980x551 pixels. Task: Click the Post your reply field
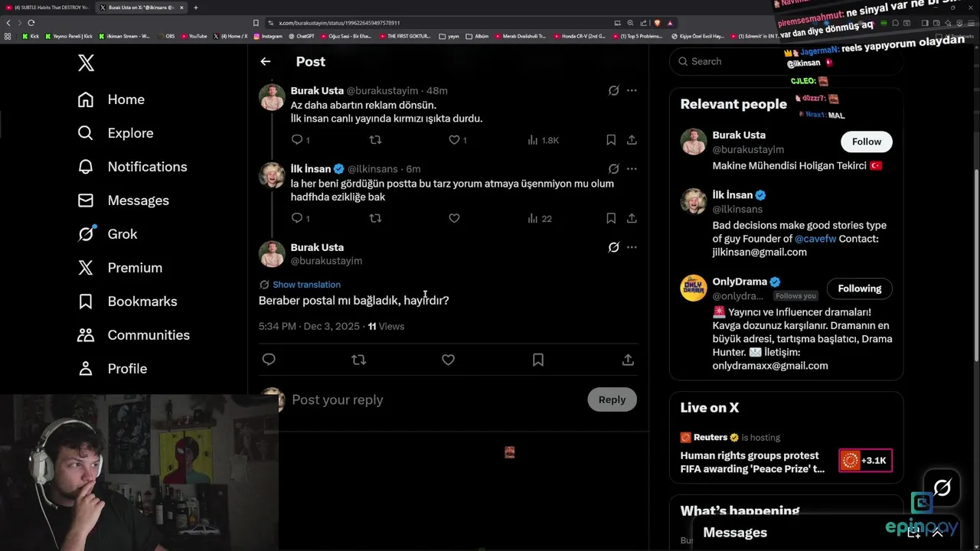click(435, 399)
